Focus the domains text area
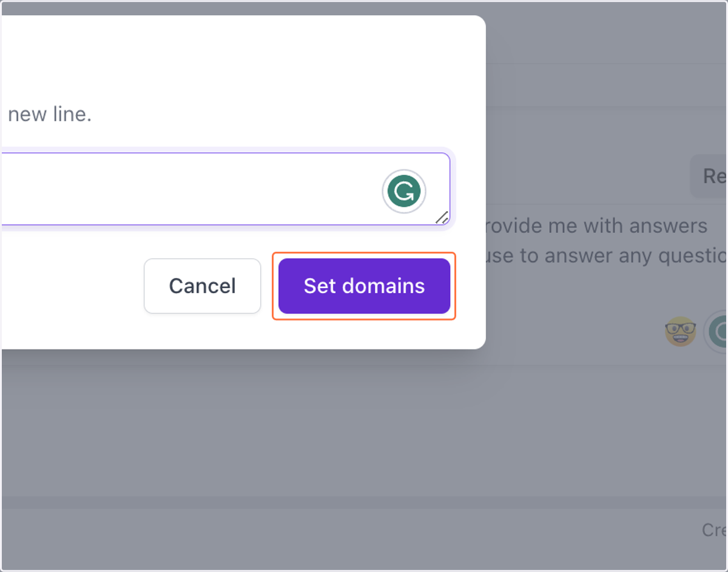 point(225,189)
